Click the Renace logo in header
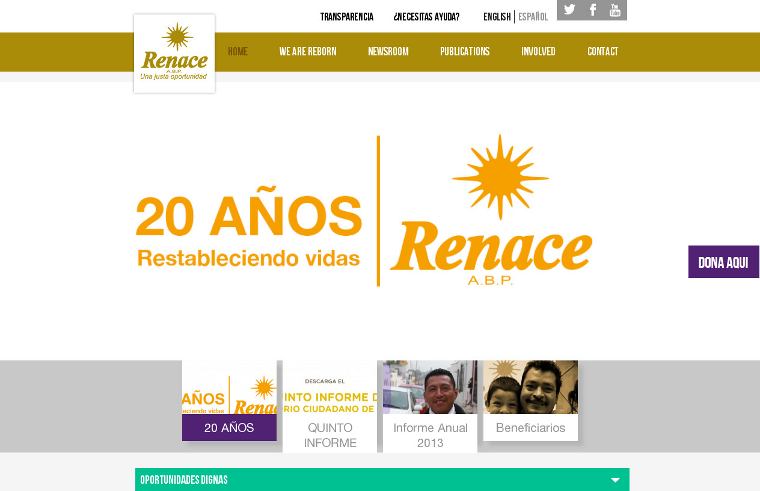Screen dimensions: 760x491 [x=174, y=54]
